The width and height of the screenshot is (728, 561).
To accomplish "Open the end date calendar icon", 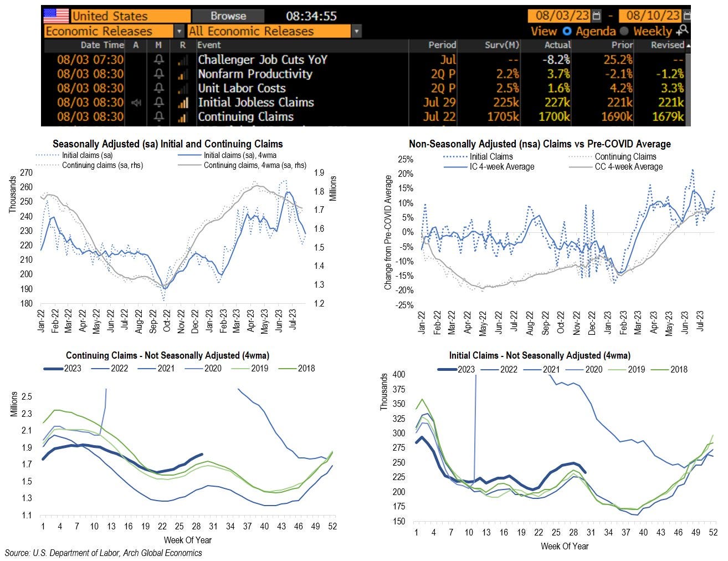I will tap(687, 16).
